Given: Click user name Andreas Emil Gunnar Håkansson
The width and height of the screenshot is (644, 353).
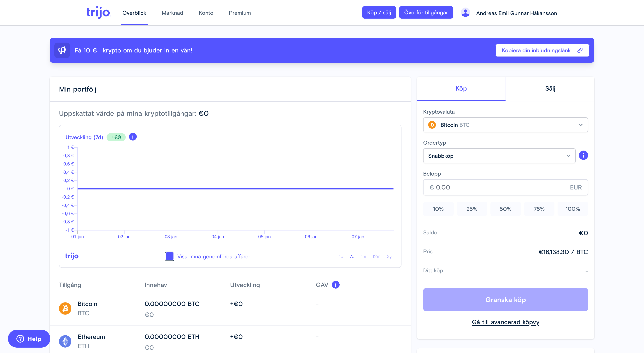Looking at the screenshot, I should (x=517, y=13).
